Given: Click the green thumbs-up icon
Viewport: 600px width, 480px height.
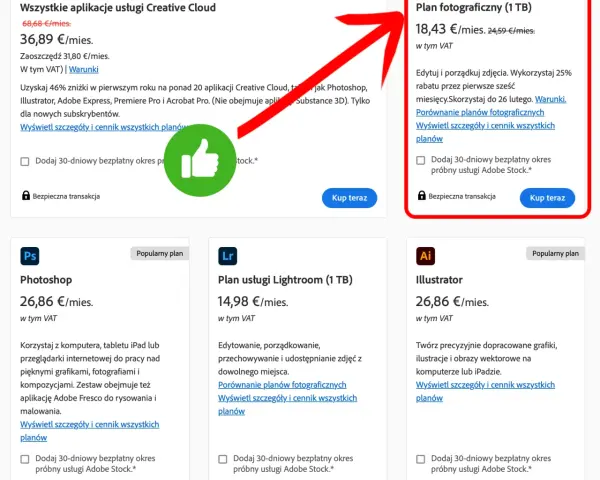Looking at the screenshot, I should pyautogui.click(x=200, y=160).
